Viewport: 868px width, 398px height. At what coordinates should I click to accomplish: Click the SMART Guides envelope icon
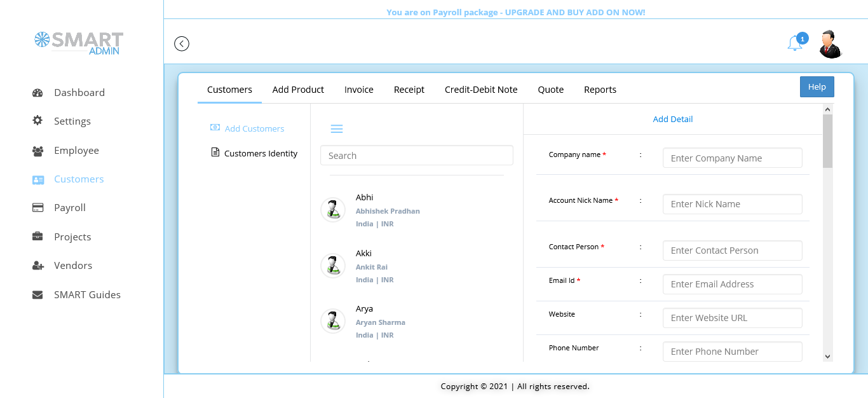37,295
